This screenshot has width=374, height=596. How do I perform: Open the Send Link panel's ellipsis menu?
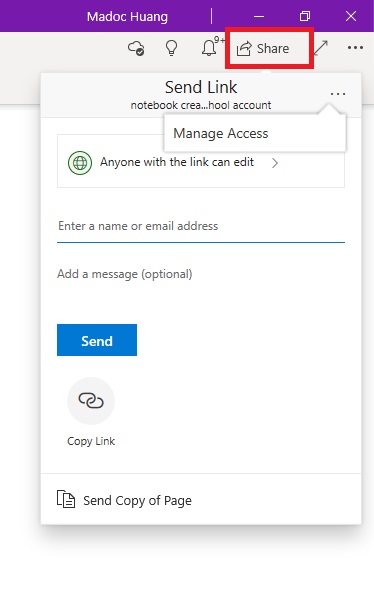click(338, 94)
